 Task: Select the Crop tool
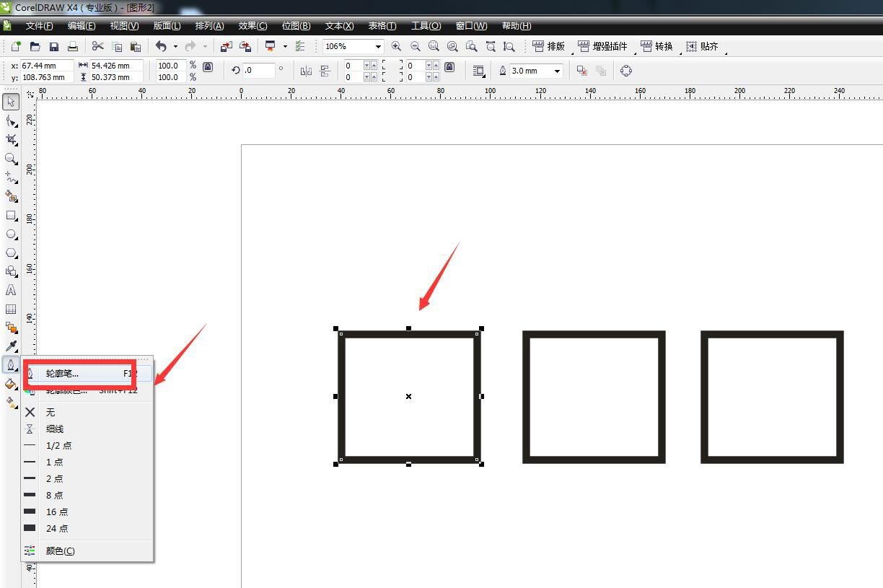pos(11,139)
